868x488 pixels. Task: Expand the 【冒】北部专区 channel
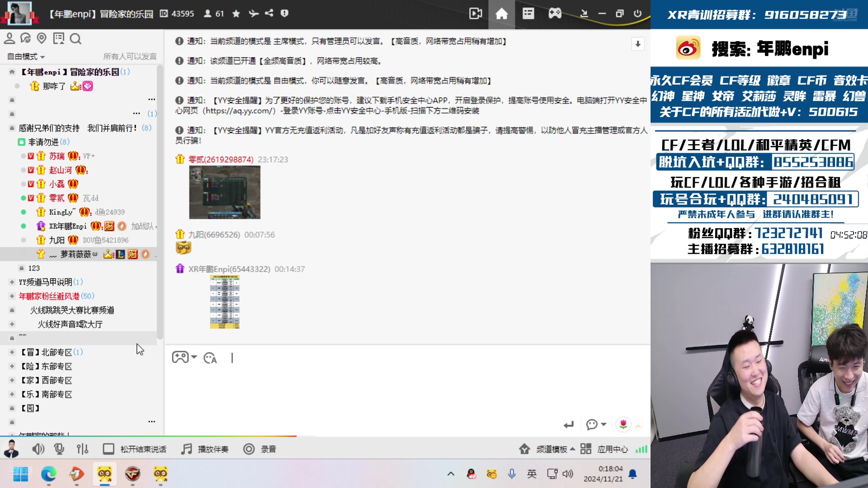click(x=12, y=352)
